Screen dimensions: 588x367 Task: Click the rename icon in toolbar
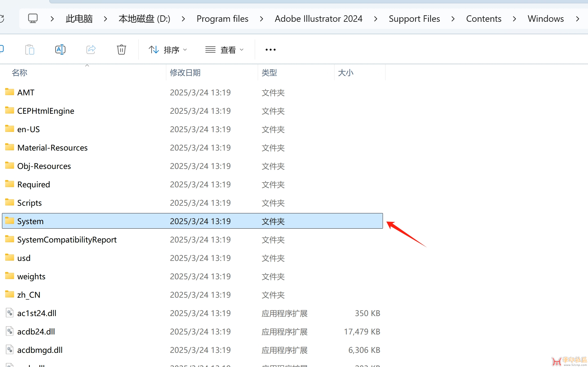(x=60, y=50)
